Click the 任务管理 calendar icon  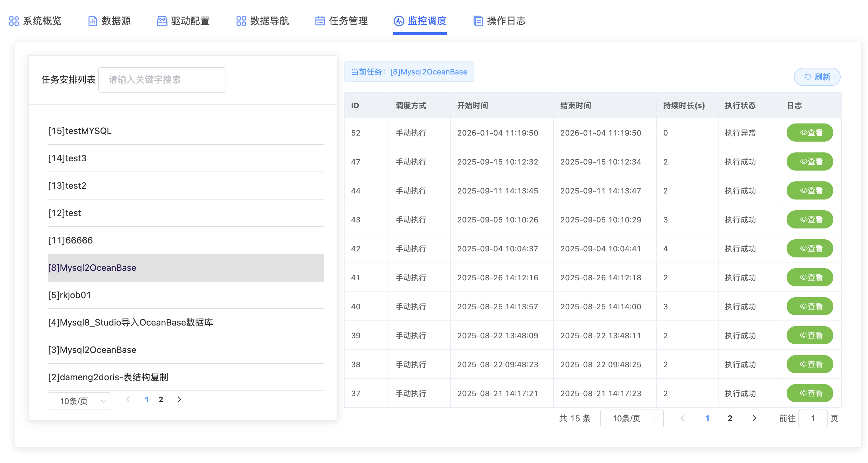point(320,21)
